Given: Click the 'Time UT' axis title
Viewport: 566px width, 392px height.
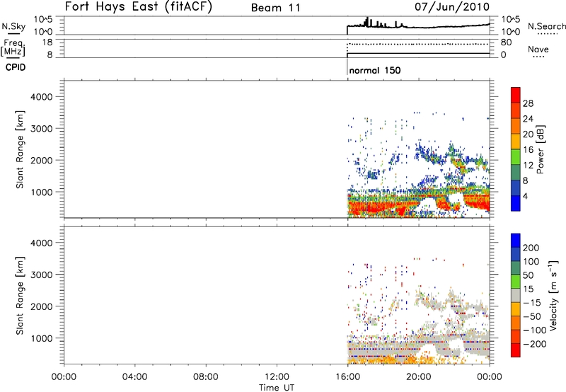Looking at the screenshot, I should 277,388.
